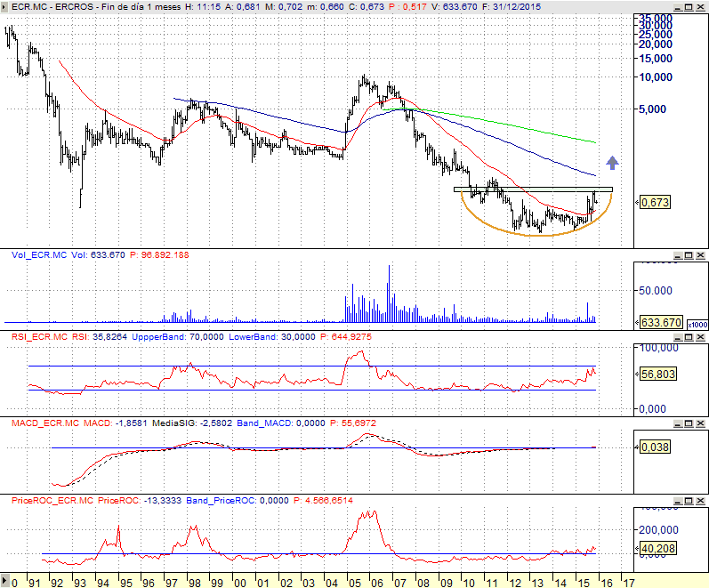Viewport: 709px width, 588px height.
Task: Click the blue up arrow marker
Action: click(611, 162)
